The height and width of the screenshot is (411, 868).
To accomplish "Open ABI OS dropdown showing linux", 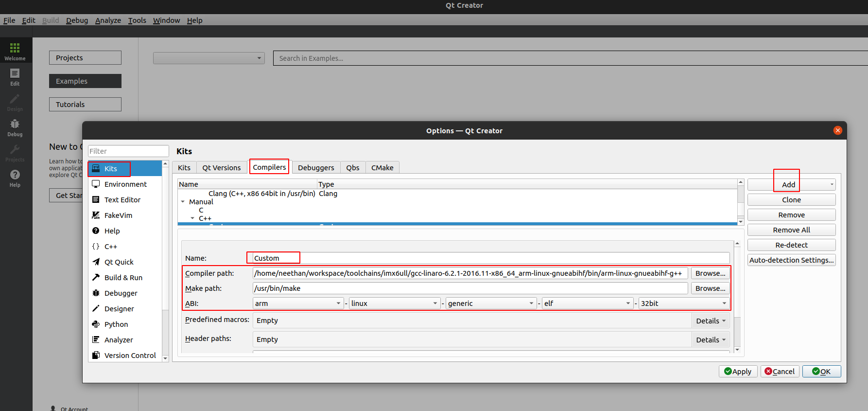I will [394, 303].
